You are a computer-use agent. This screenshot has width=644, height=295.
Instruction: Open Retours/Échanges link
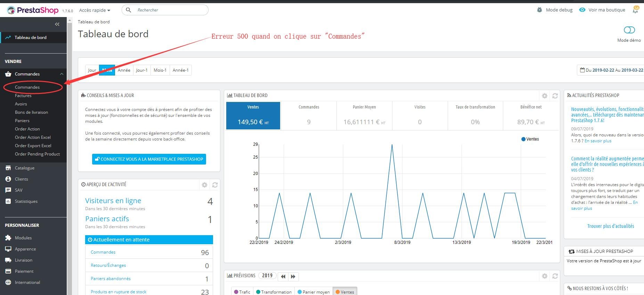[108, 265]
